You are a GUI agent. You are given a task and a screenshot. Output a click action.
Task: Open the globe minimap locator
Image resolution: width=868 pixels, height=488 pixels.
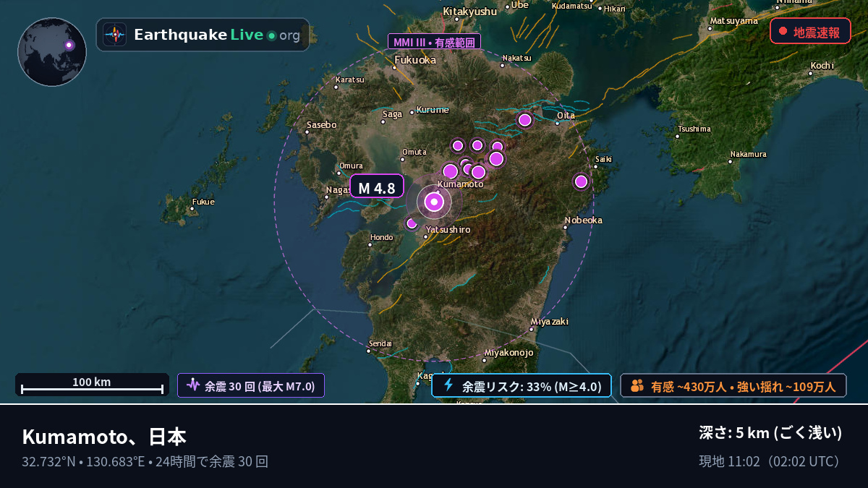point(52,52)
